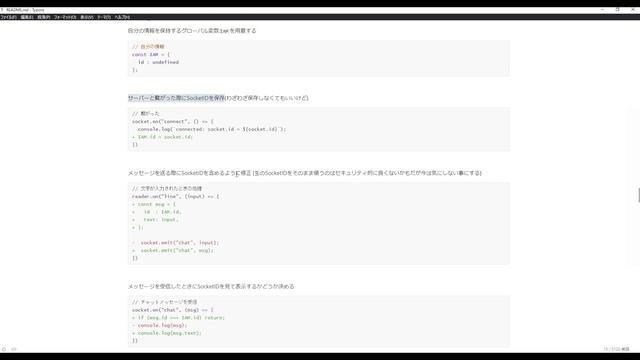
Task: Click the '+ const msg = {' code line
Action: pyautogui.click(x=153, y=204)
